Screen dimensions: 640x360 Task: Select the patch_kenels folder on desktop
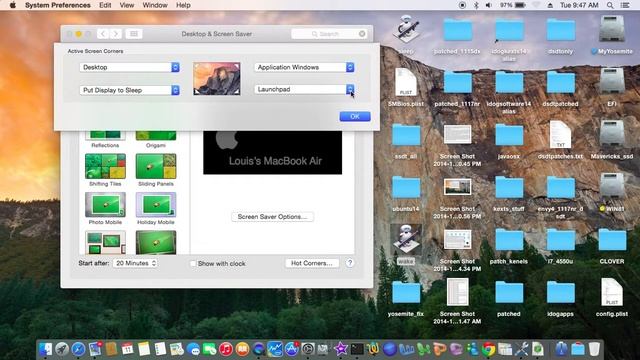[x=509, y=245]
